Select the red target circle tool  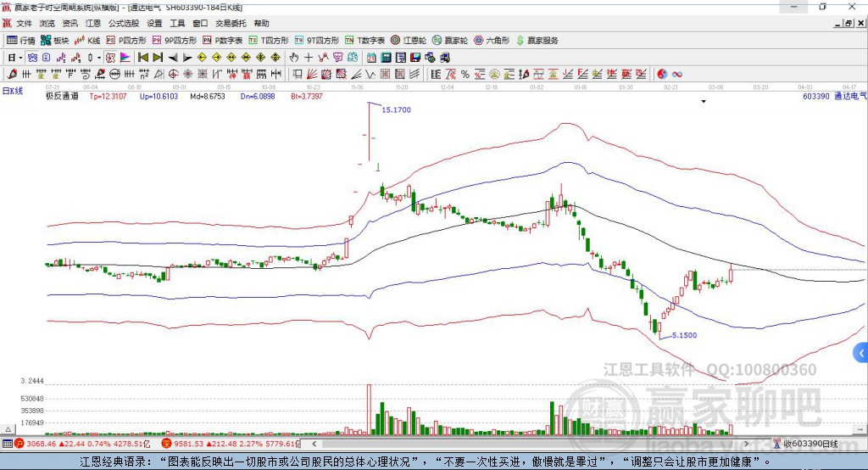tap(173, 75)
